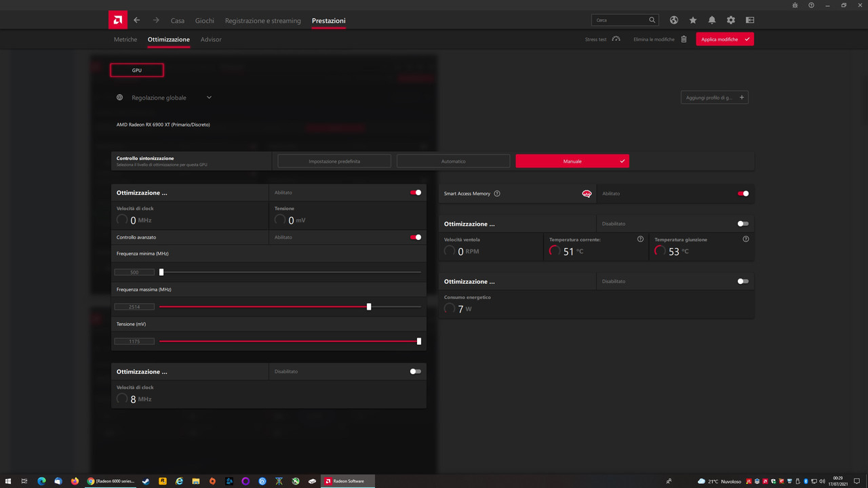Screen dimensions: 868x488
Task: Open Registrazione e streaming tab
Action: pyautogui.click(x=263, y=21)
